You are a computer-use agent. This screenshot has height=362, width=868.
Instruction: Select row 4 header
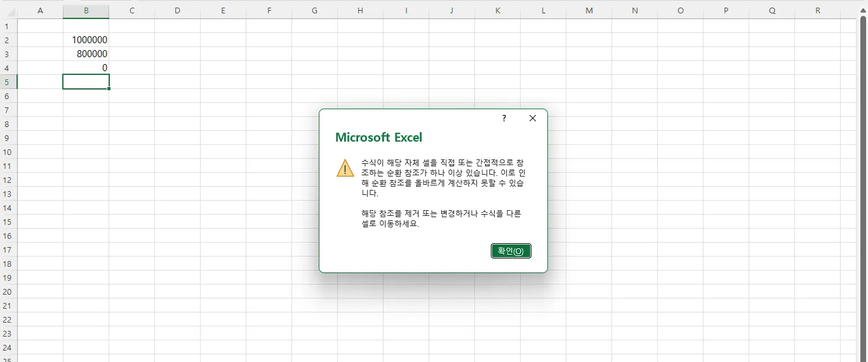(x=8, y=68)
